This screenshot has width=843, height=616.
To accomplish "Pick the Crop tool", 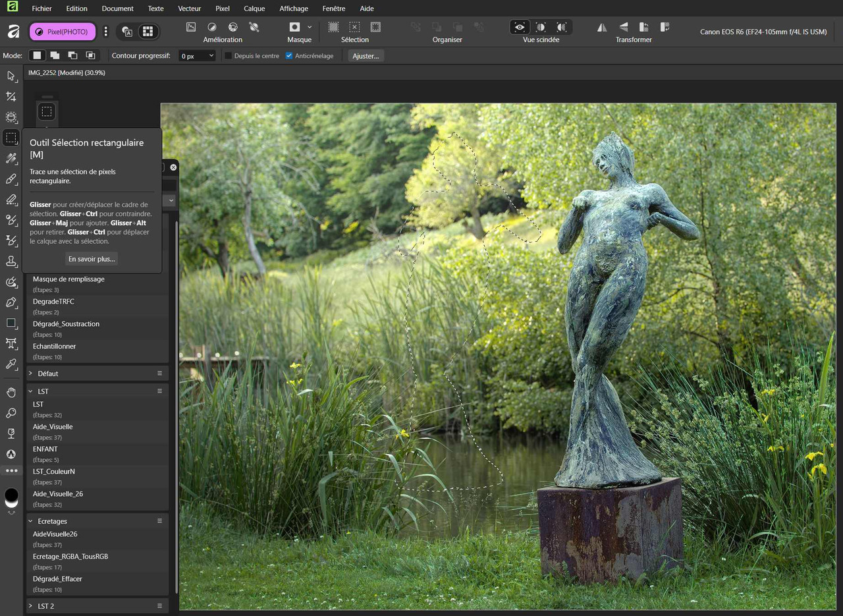I will click(11, 97).
